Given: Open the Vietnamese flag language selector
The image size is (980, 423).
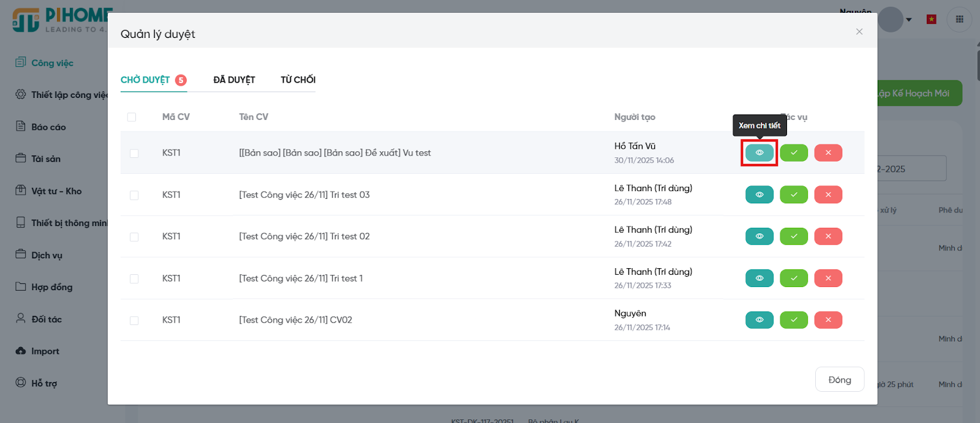Looking at the screenshot, I should (932, 20).
